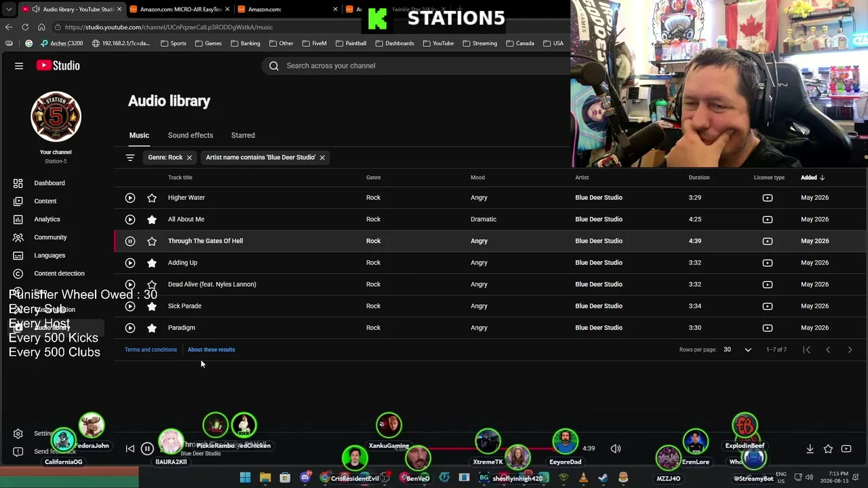The width and height of the screenshot is (868, 488).
Task: Unstar the track Adding Up
Action: pos(152,263)
